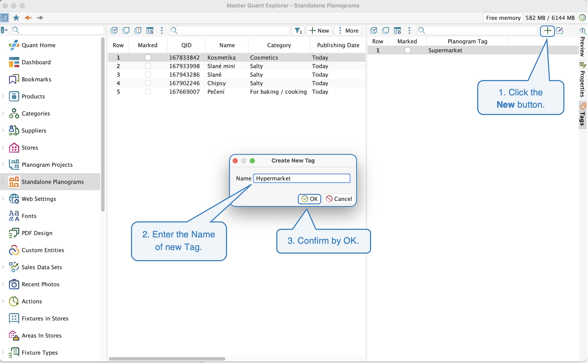Focus the planogram table search field
This screenshot has height=364, width=588.
(230, 31)
